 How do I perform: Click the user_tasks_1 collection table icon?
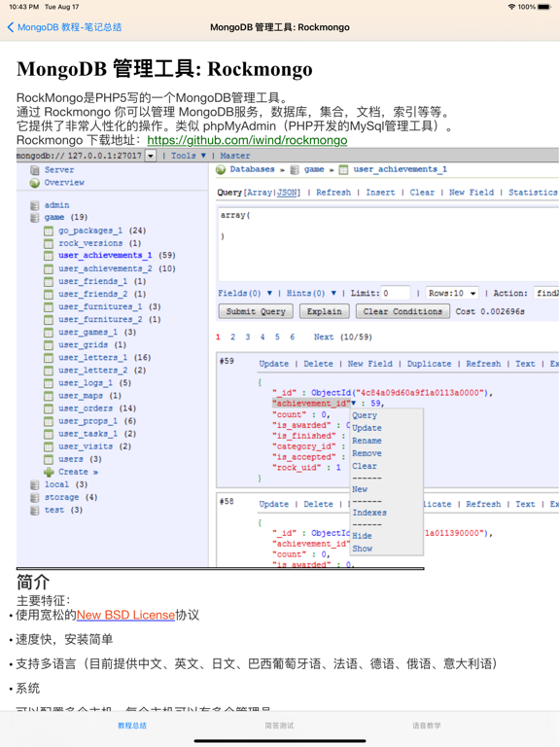[49, 434]
